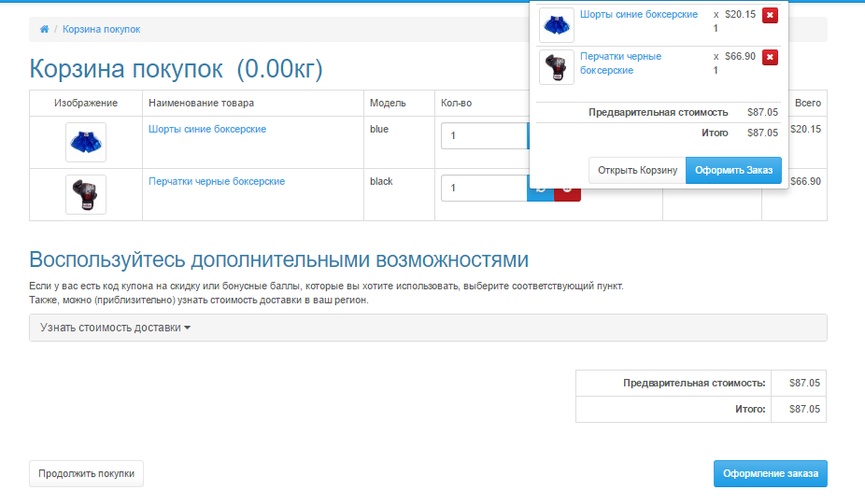Click the Открыть Корзину button
This screenshot has width=865, height=504.
(637, 171)
